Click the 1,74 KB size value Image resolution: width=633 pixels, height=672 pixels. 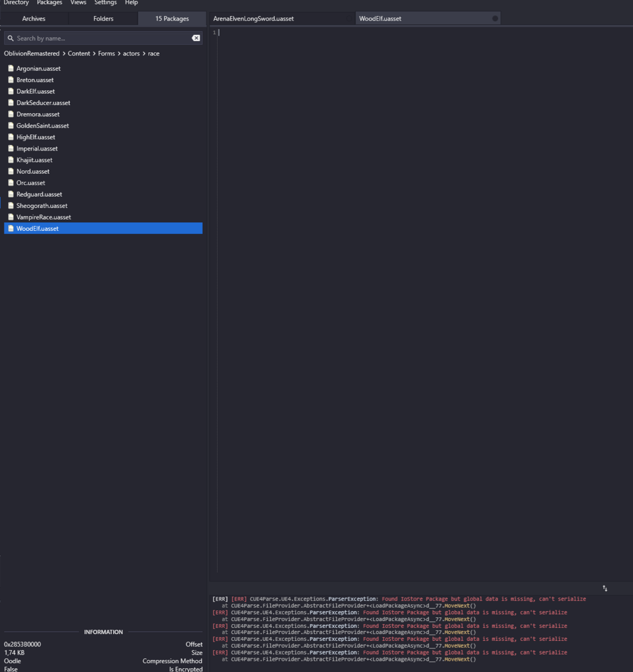click(14, 653)
